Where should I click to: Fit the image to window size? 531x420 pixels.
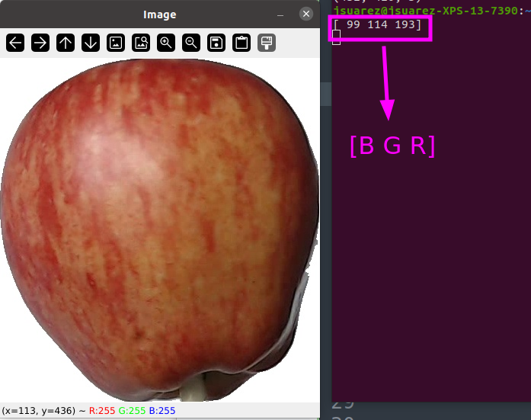coord(141,43)
